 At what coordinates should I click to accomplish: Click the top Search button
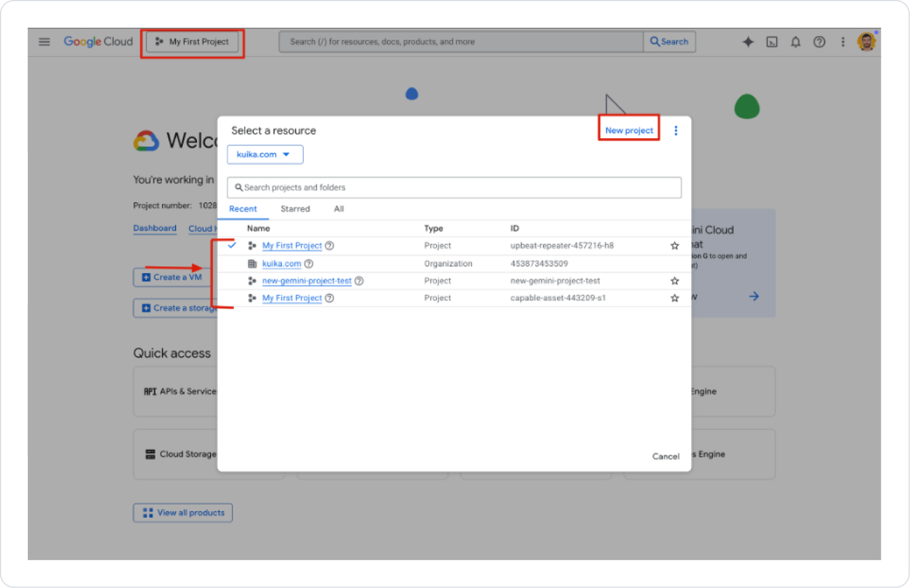point(669,42)
